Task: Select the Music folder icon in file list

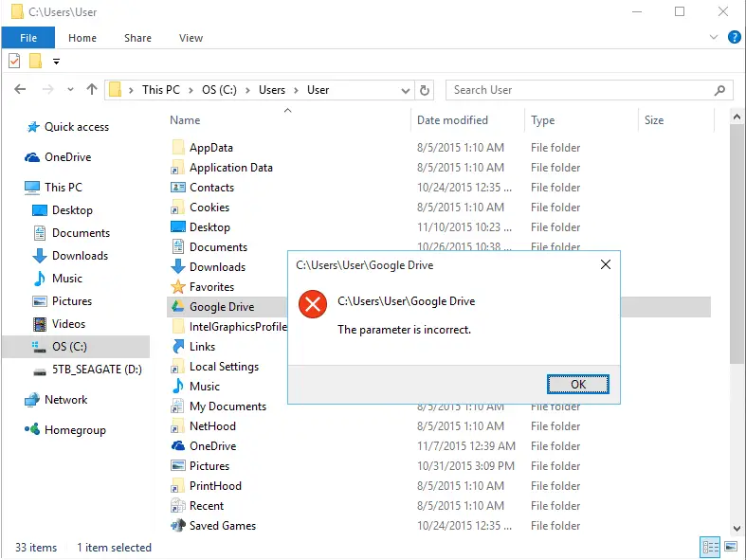Action: (178, 386)
